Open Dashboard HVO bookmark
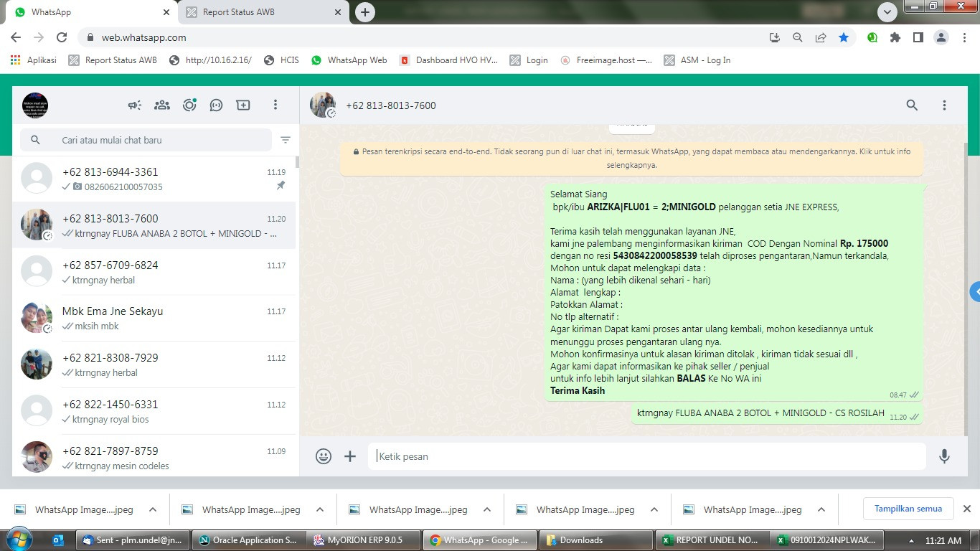 448,60
